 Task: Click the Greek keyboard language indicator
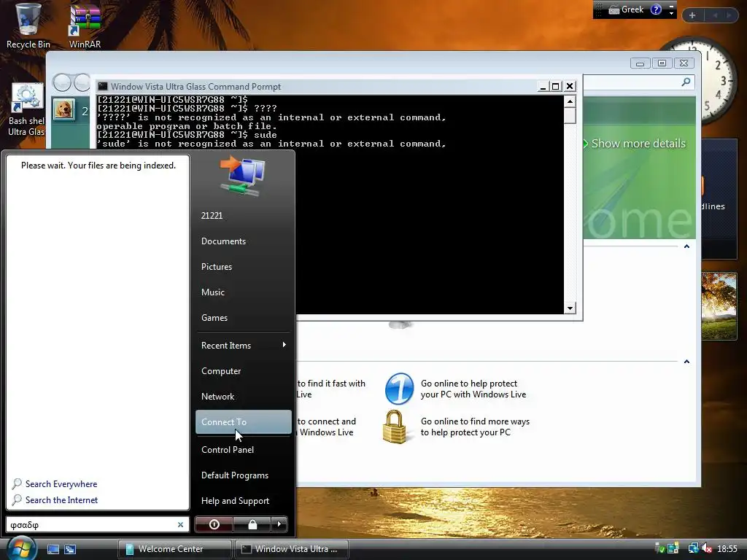(626, 9)
